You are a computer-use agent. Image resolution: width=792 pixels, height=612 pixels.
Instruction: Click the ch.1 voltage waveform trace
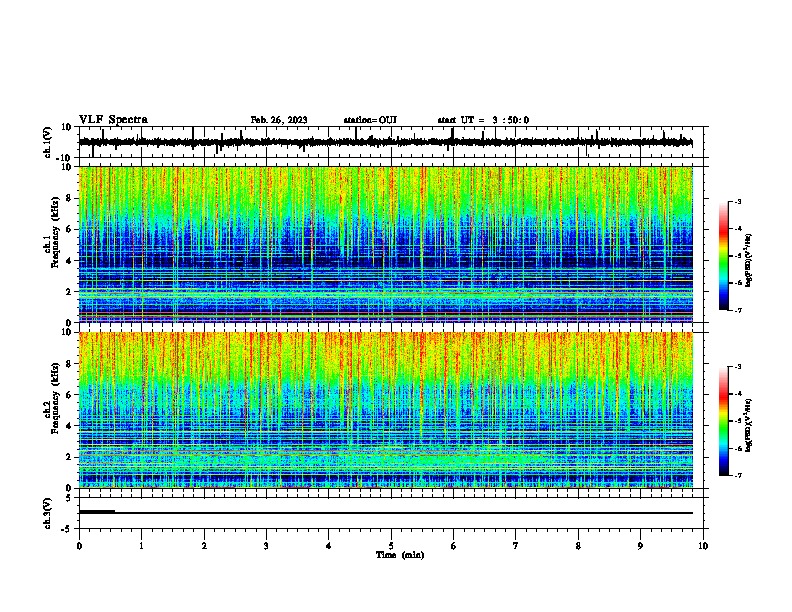tap(385, 142)
